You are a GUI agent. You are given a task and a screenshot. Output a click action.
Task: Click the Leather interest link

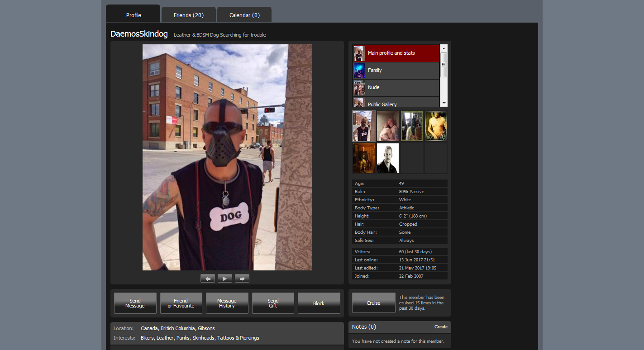click(x=165, y=338)
